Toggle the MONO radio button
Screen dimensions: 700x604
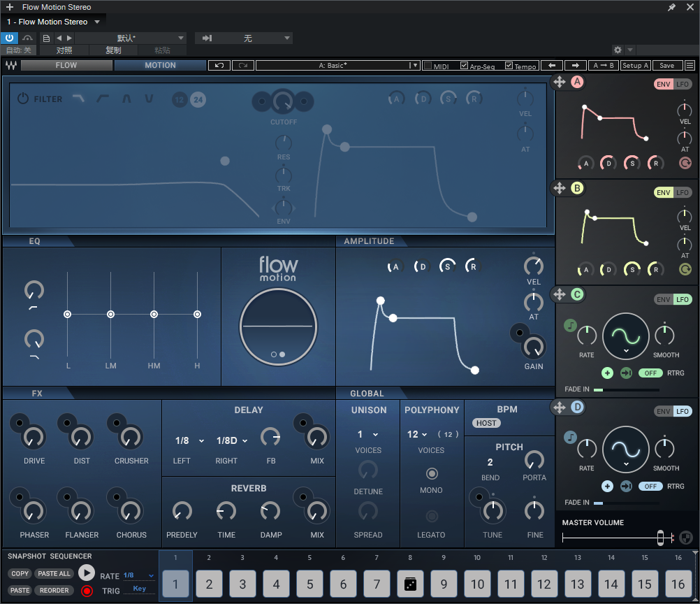click(432, 473)
